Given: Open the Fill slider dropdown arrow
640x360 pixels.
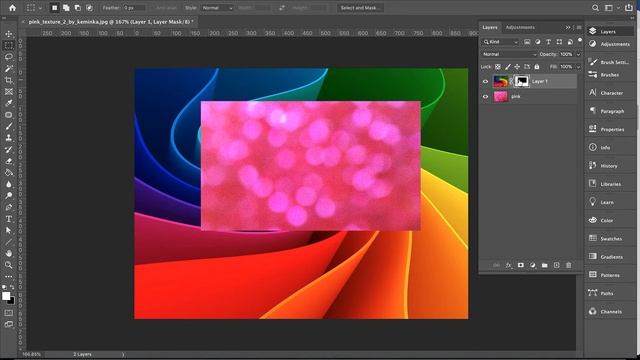Looking at the screenshot, I should [x=578, y=67].
